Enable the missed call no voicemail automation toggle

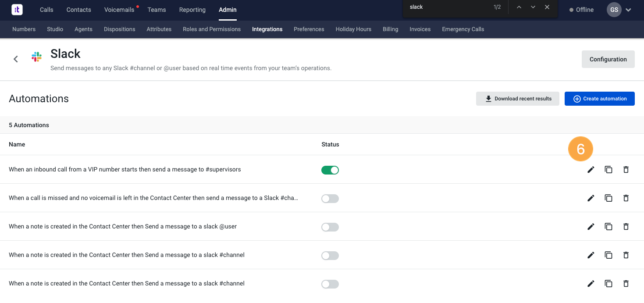click(330, 199)
